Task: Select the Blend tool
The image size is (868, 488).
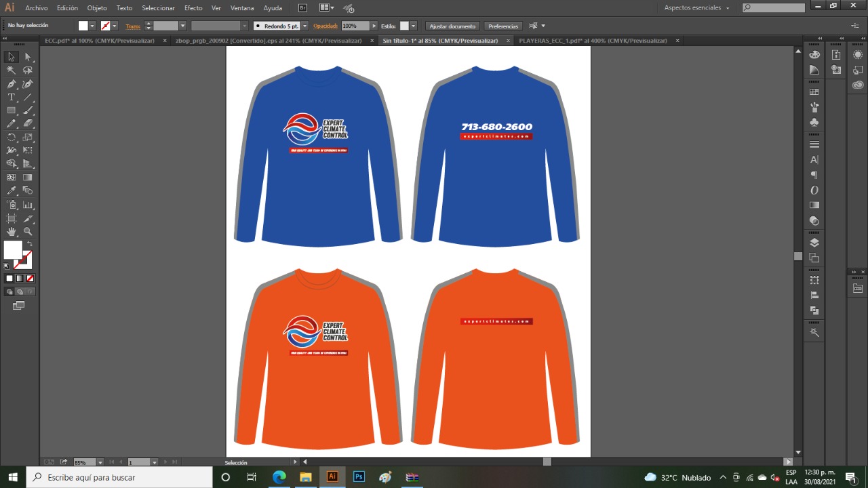Action: point(28,191)
